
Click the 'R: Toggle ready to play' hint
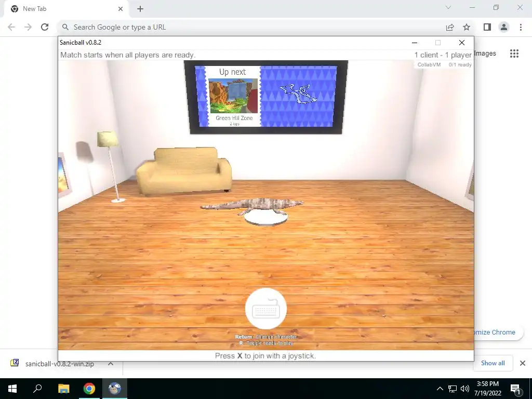click(x=266, y=343)
